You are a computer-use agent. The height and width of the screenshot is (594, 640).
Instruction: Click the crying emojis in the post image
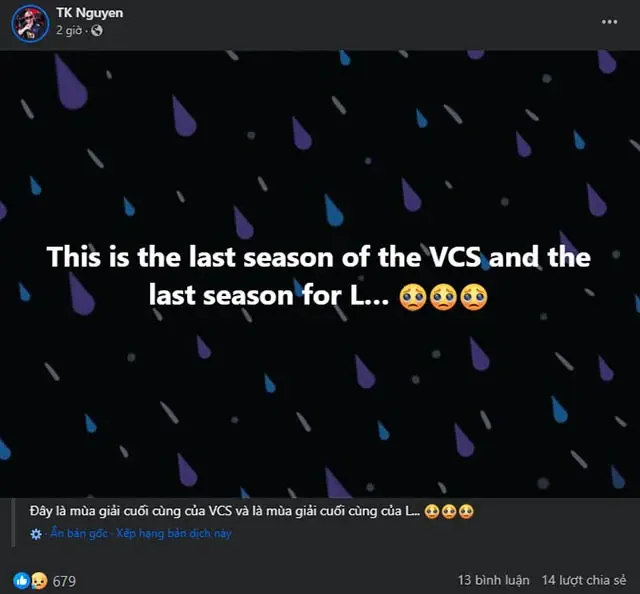pos(443,297)
